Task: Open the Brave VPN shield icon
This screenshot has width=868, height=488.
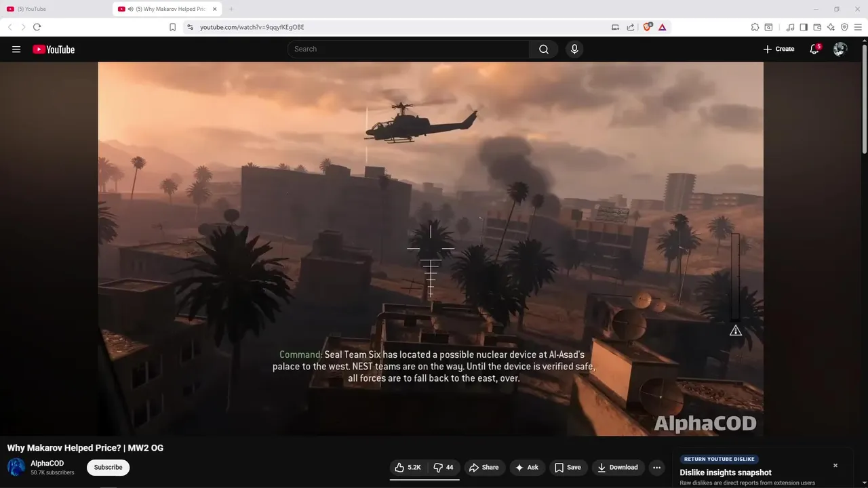Action: 844,27
